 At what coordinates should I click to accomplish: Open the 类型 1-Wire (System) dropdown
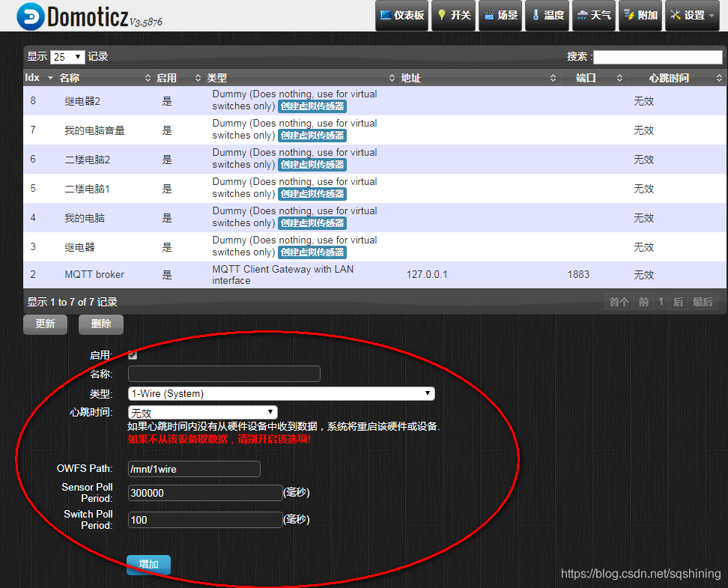coord(282,394)
